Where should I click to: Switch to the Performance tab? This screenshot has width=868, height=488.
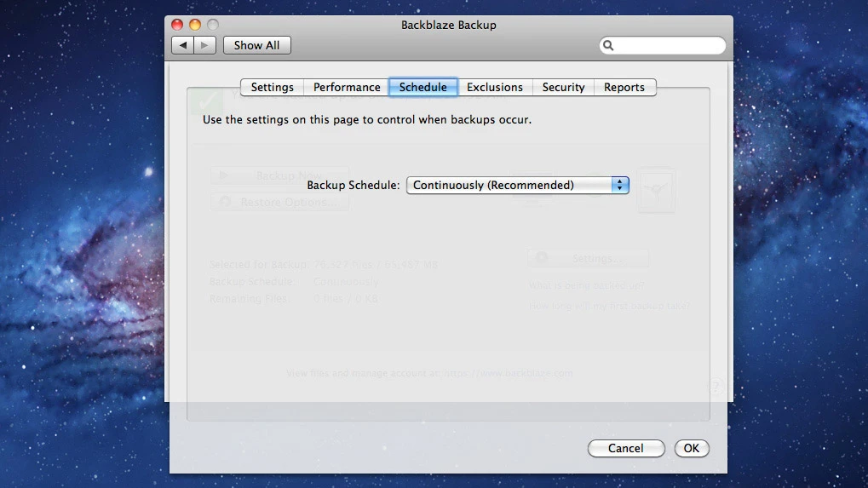pos(347,88)
